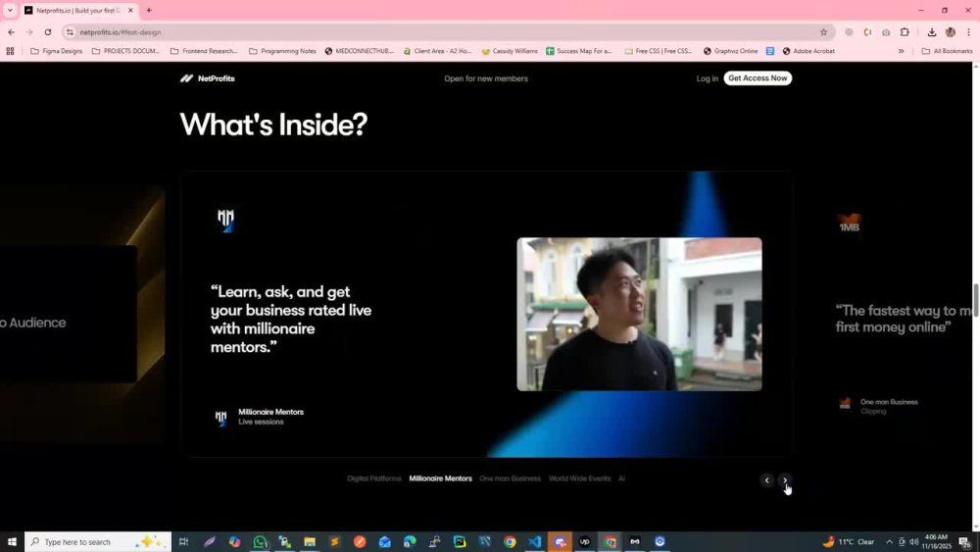
Task: Select AI carousel tab
Action: tap(621, 478)
